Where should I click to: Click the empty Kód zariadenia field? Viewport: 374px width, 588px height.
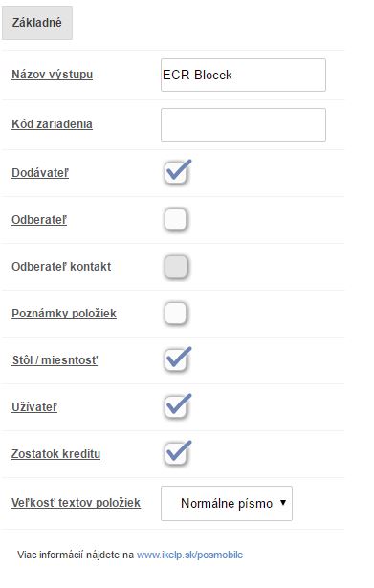(x=243, y=125)
